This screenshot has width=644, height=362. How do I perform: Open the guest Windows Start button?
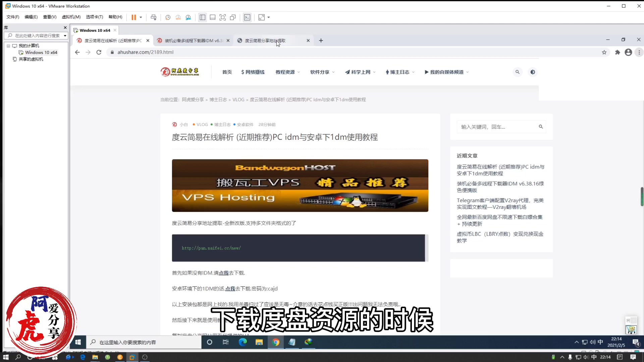point(78,342)
